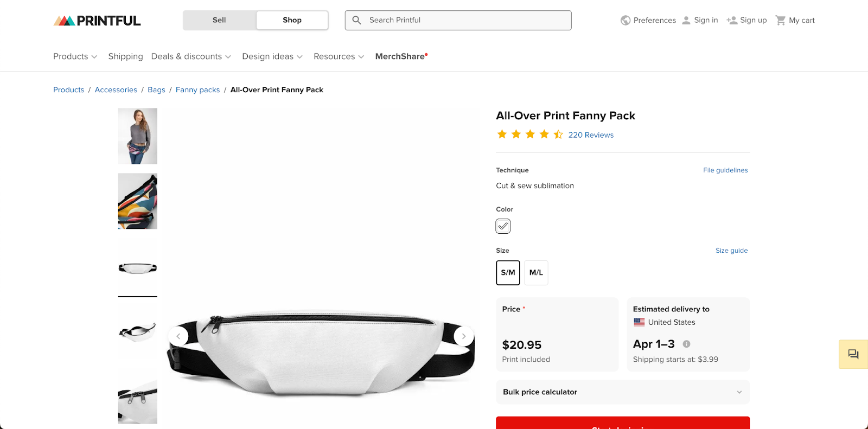
Task: Open the chat widget icon on the right edge
Action: point(853,354)
